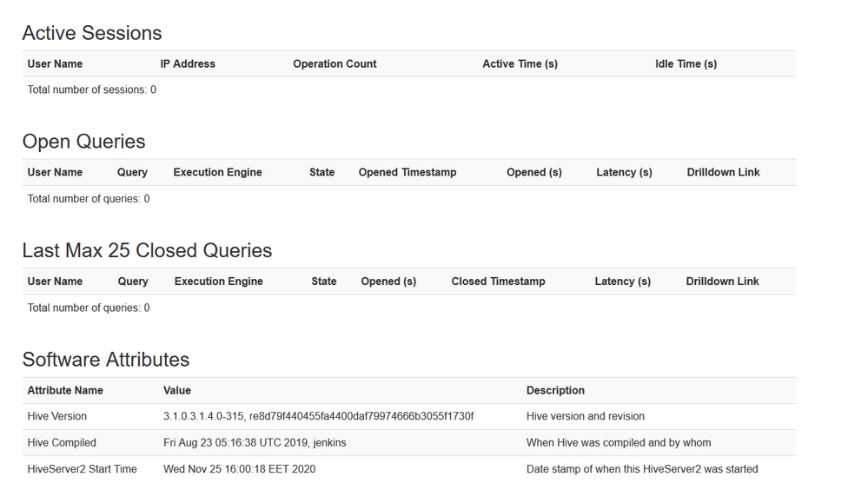The height and width of the screenshot is (490, 868).
Task: Click 'When Hive was compiled and by whom'
Action: click(x=619, y=443)
